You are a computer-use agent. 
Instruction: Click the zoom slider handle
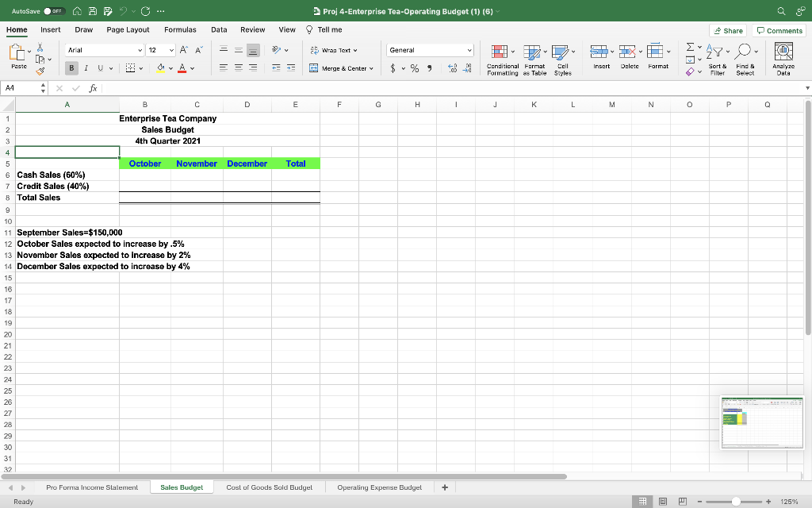735,502
